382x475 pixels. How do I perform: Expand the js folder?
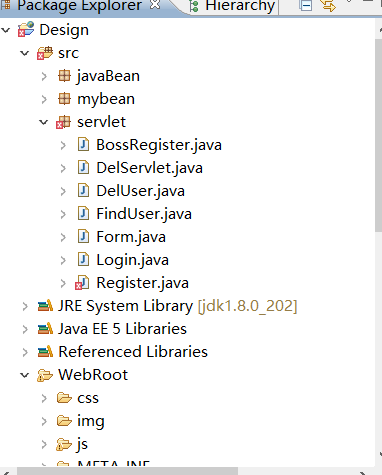coord(44,444)
